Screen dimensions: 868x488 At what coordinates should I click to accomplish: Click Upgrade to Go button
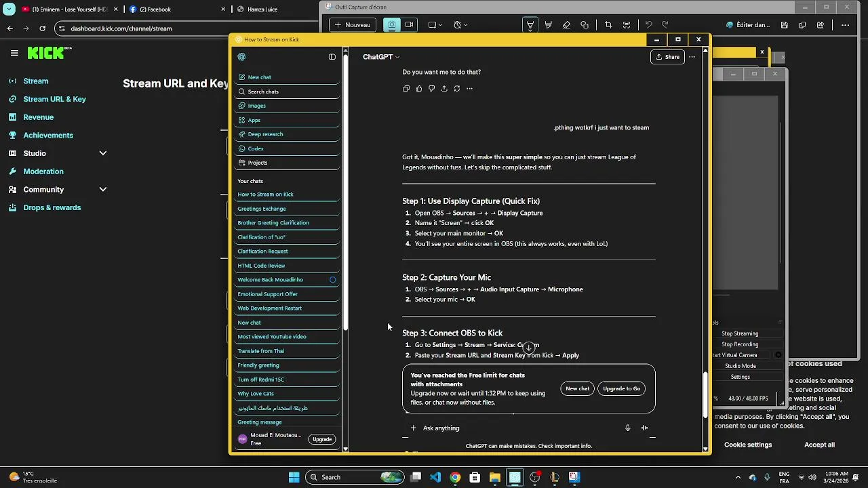point(622,389)
